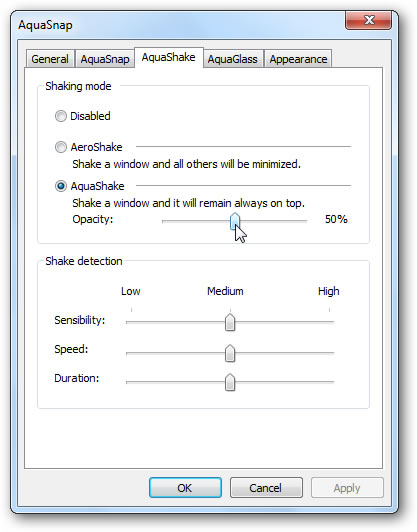417x532 pixels.
Task: Click the Sensibility slider handle
Action: tap(230, 322)
